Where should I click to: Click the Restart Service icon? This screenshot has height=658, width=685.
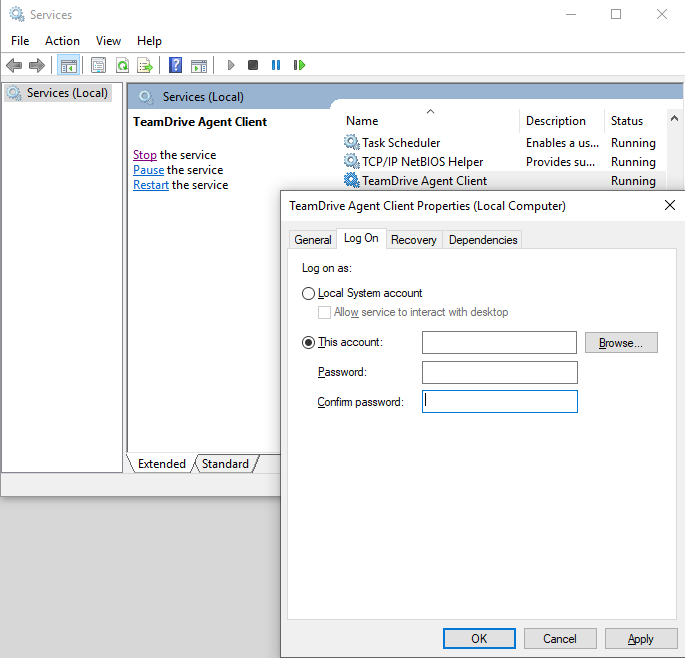pos(299,65)
